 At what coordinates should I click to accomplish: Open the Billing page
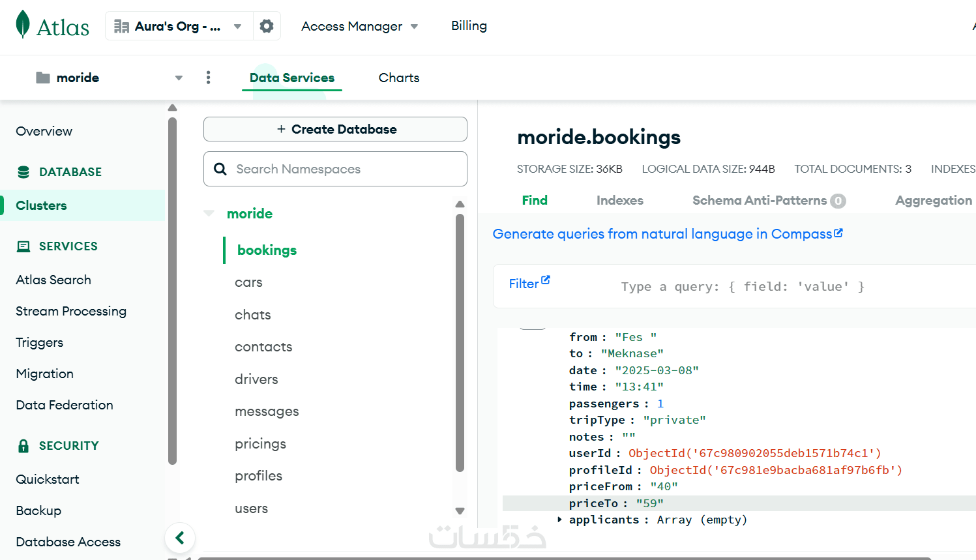pos(469,26)
